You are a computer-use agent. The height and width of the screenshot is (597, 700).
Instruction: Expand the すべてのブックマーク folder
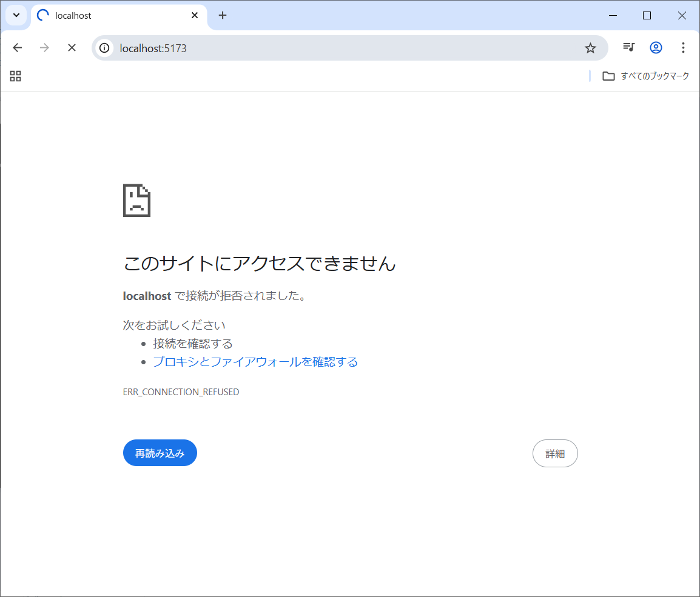[646, 76]
